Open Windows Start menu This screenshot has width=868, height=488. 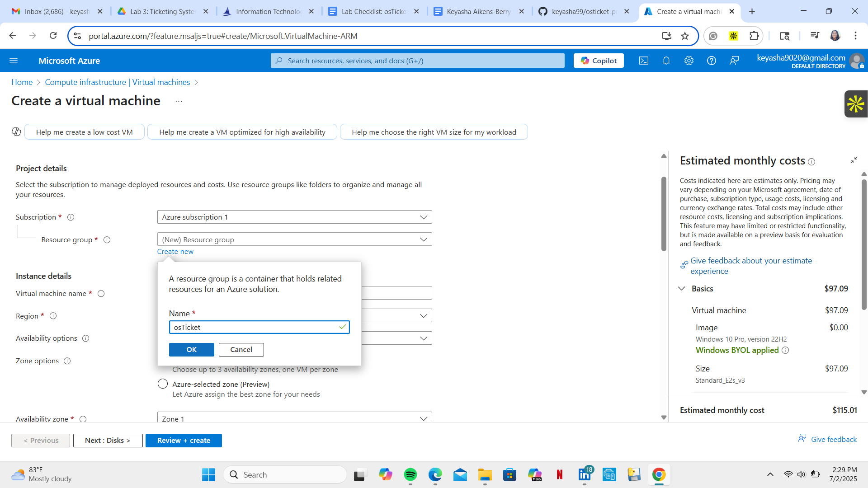click(x=208, y=474)
